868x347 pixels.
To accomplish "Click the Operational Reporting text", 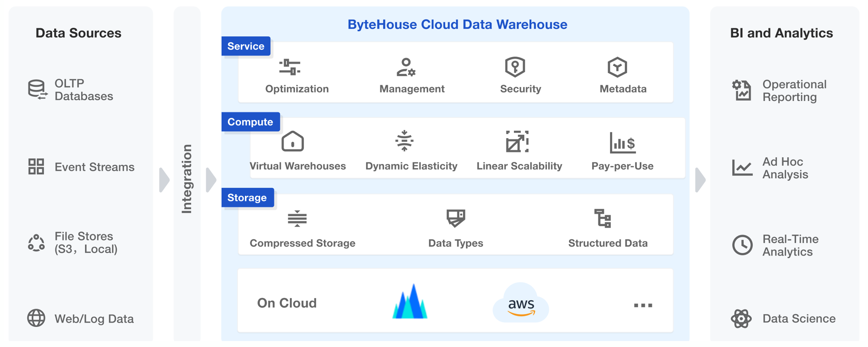I will (x=794, y=90).
